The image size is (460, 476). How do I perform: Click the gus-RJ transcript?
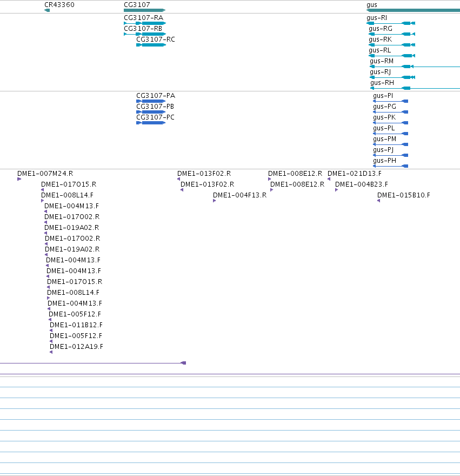(392, 77)
